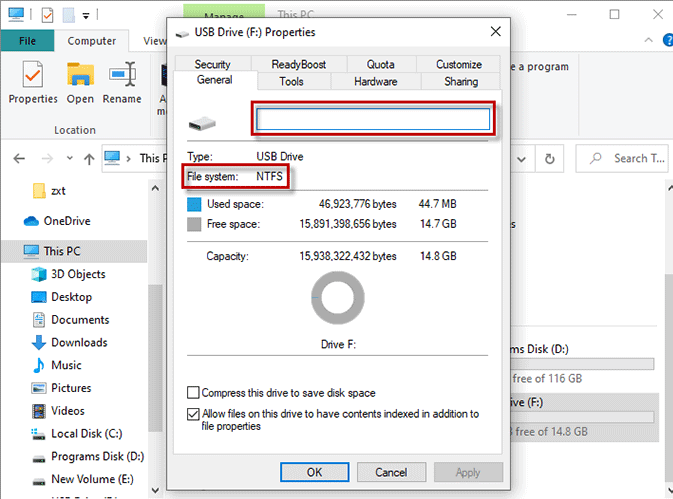Open Programs Disk (D:) in sidebar
Image resolution: width=673 pixels, height=499 pixels.
coord(88,457)
